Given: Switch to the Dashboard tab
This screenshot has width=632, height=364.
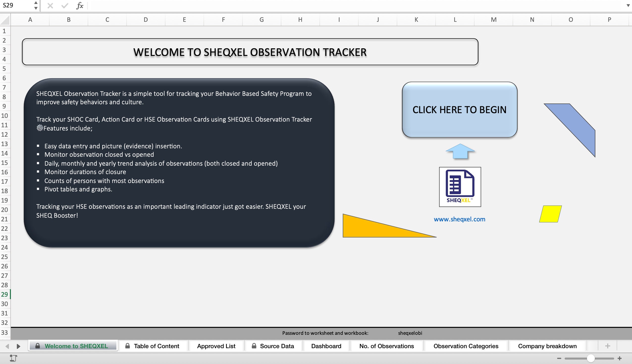Looking at the screenshot, I should click(x=326, y=346).
